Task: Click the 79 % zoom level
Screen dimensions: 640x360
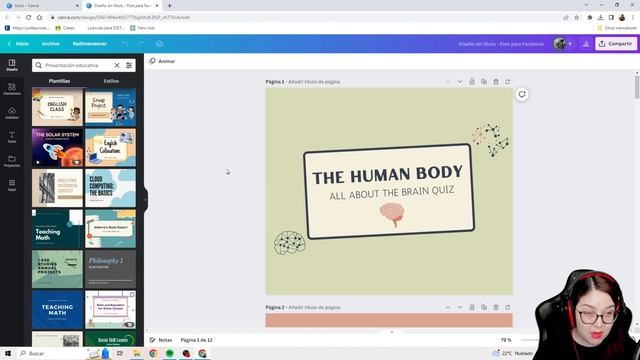Action: pyautogui.click(x=506, y=340)
